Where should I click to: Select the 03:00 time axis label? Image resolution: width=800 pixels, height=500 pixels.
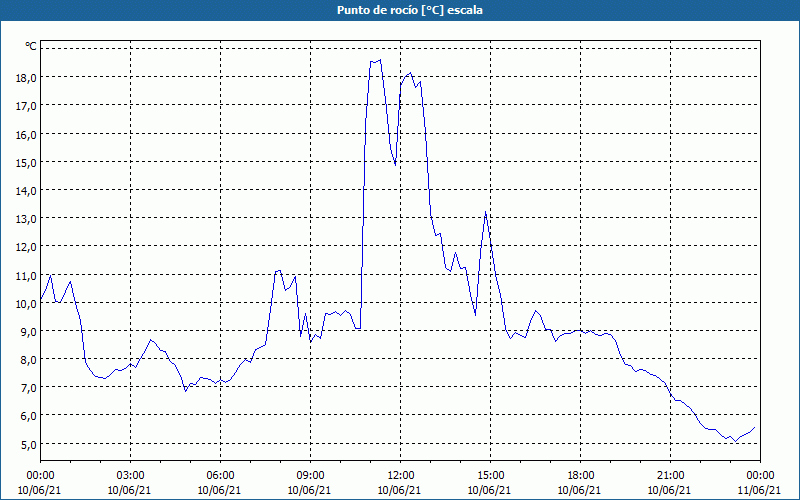click(x=130, y=476)
